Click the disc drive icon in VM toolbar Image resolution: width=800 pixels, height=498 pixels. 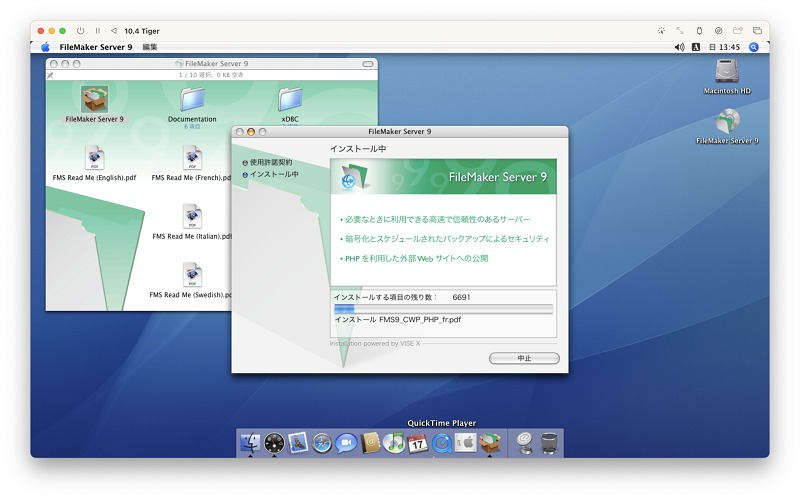(718, 31)
